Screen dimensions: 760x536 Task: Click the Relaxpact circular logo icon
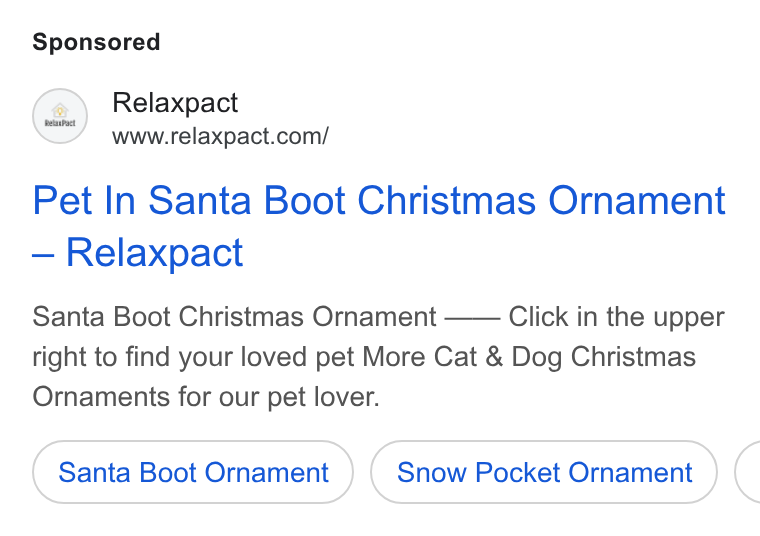coord(60,116)
